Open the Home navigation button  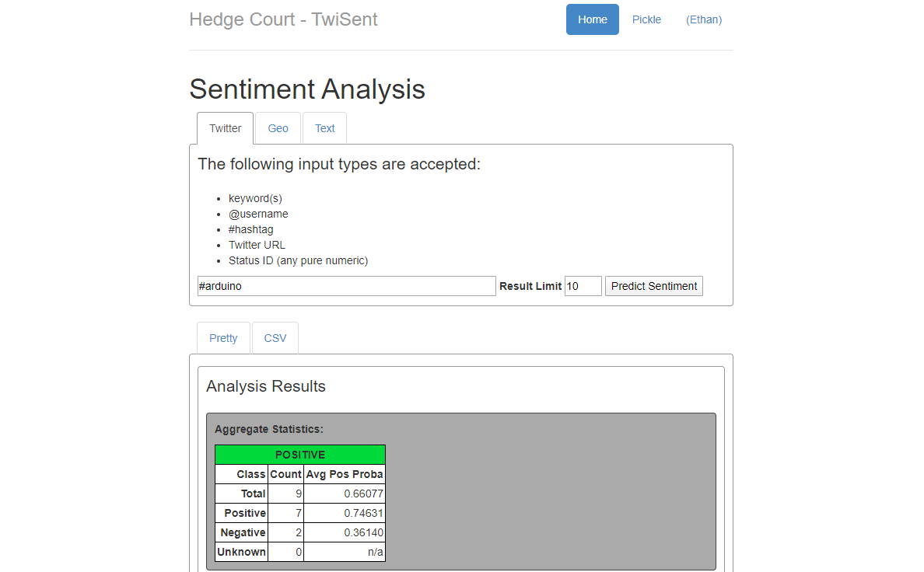592,19
